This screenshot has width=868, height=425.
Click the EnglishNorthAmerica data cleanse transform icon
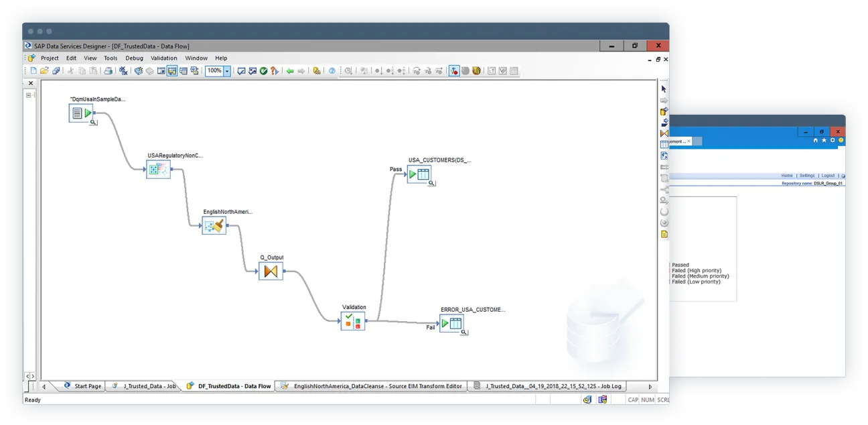[213, 225]
